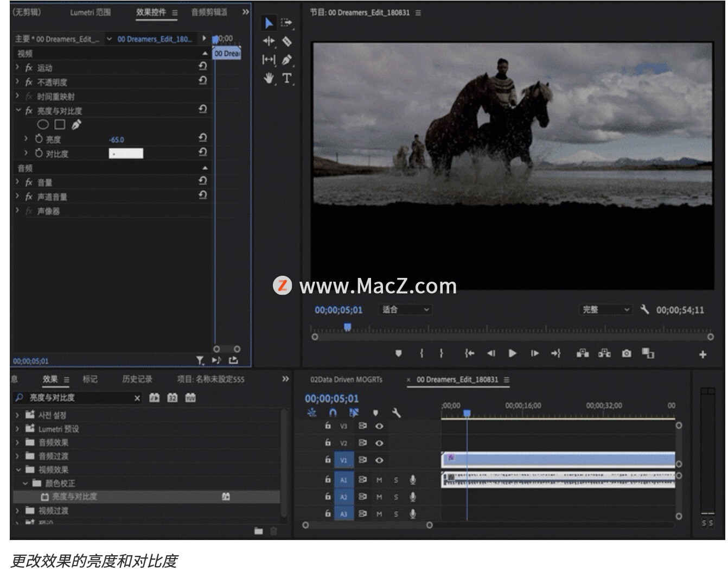Expand the 不透明度 effect properties
Image resolution: width=728 pixels, height=571 pixels.
(17, 82)
